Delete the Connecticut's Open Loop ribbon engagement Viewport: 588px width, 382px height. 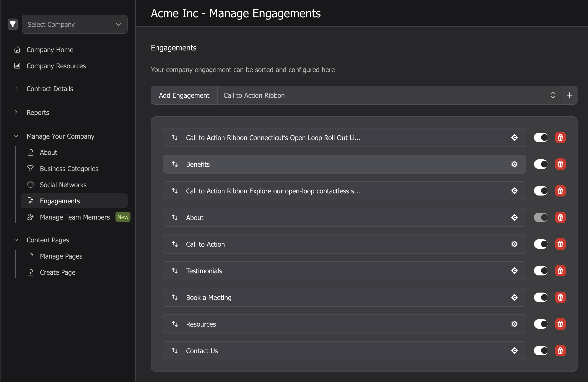click(x=560, y=137)
